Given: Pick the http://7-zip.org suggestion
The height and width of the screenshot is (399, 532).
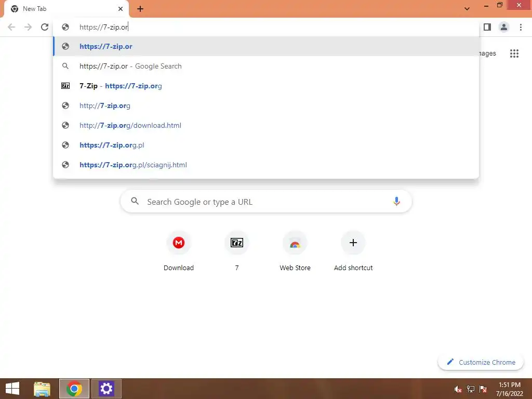Looking at the screenshot, I should pos(266,105).
